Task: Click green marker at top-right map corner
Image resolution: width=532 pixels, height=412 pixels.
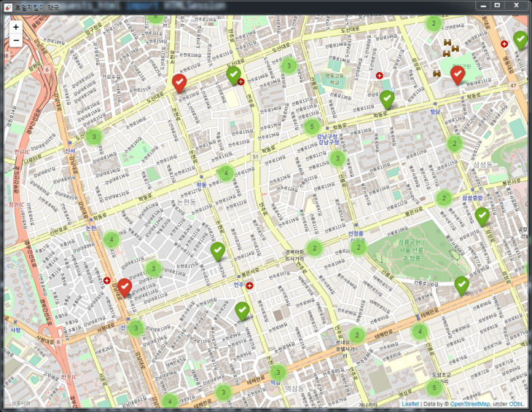Action: (x=520, y=39)
